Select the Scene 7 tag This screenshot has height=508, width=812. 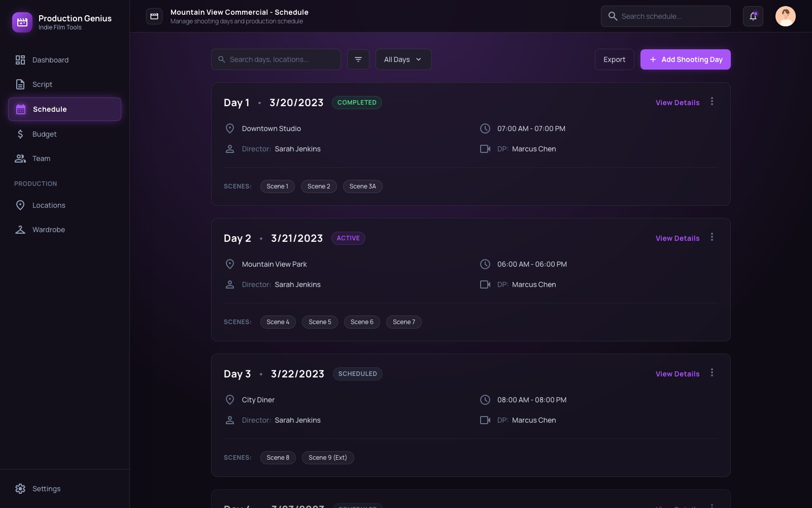404,322
